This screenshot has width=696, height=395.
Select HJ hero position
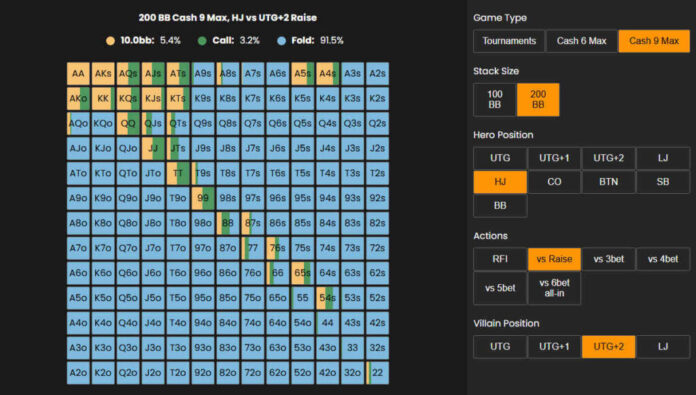500,182
